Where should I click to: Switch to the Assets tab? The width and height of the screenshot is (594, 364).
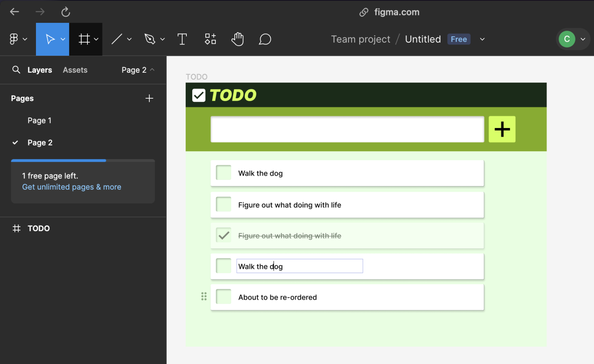(x=75, y=70)
